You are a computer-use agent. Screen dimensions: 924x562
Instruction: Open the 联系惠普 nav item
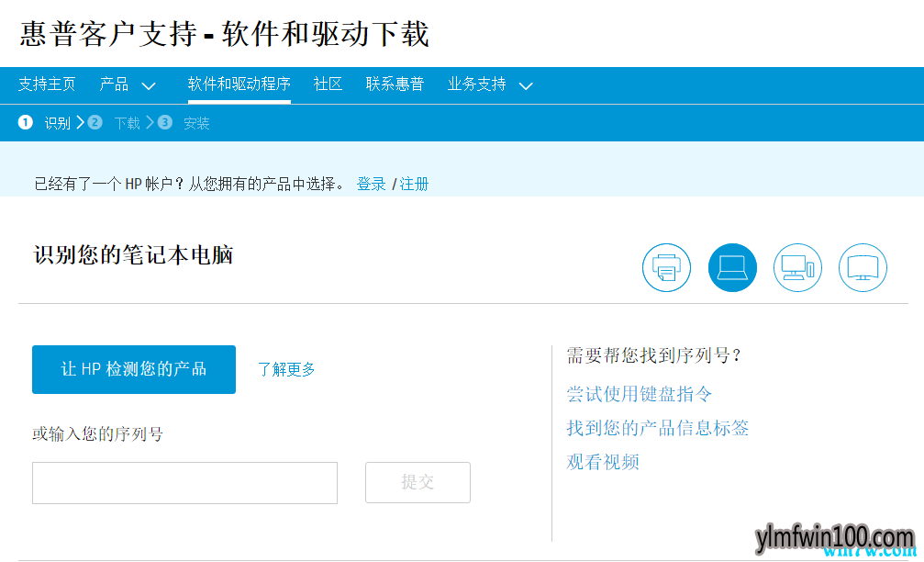tap(395, 84)
